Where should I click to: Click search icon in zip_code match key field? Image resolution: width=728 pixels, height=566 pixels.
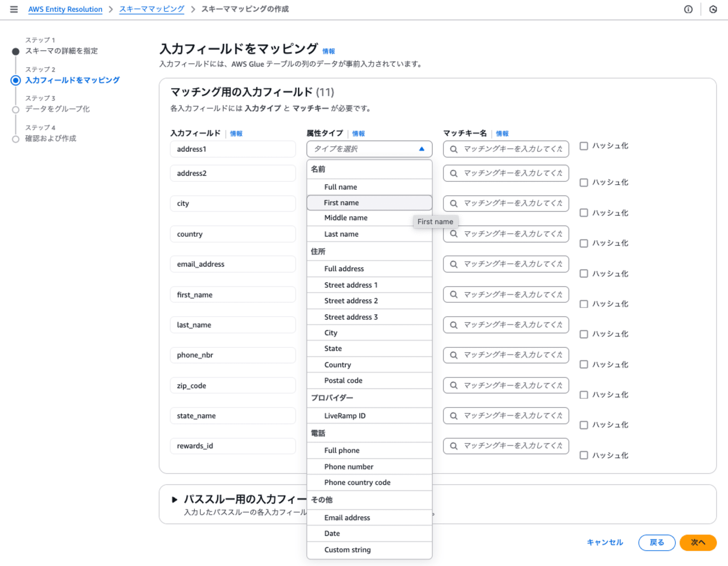[454, 385]
